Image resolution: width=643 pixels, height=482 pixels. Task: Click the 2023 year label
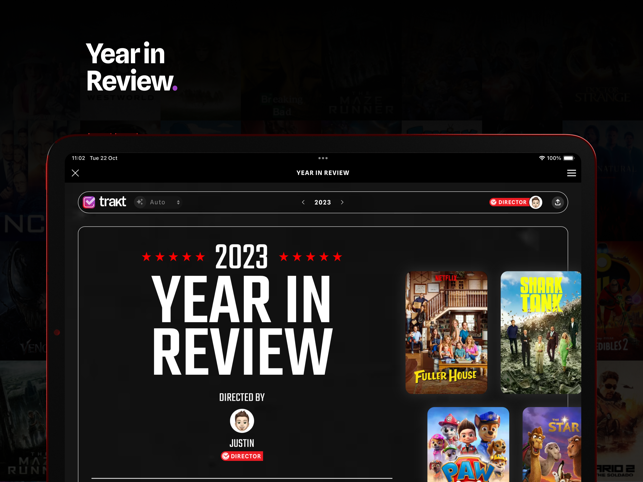point(323,202)
